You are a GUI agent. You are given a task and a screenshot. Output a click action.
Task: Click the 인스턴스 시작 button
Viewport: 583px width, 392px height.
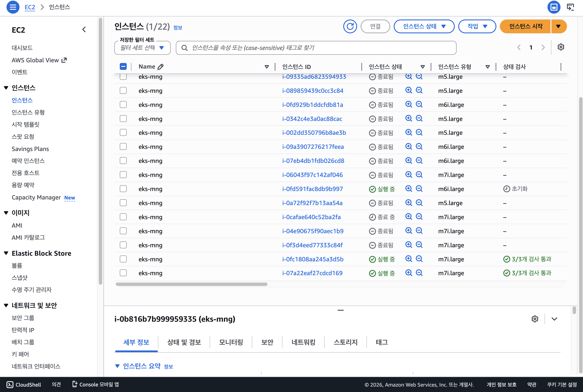[525, 26]
